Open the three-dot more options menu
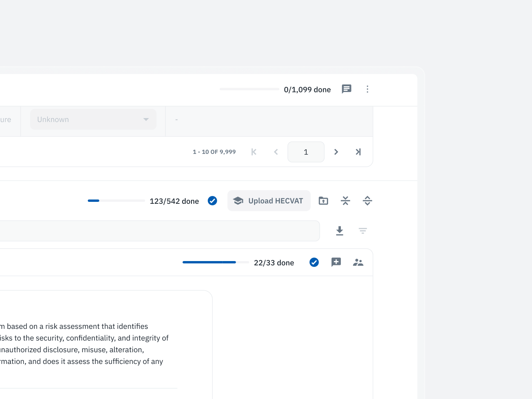The height and width of the screenshot is (399, 532). [367, 89]
